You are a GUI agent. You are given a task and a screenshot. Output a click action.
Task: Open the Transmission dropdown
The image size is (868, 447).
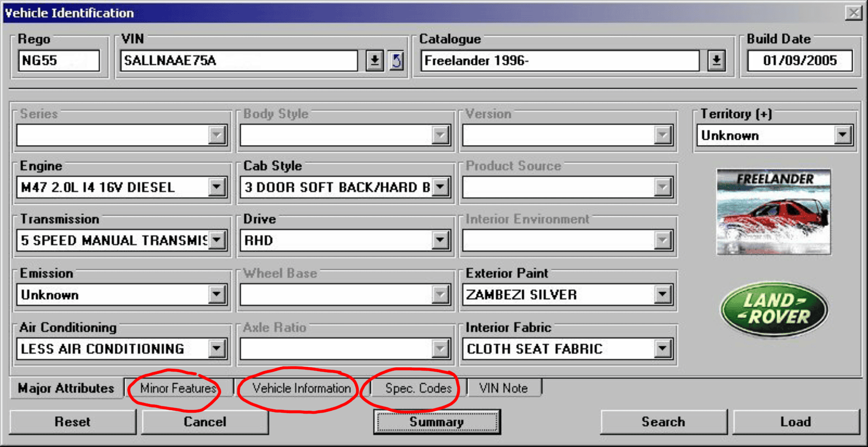pos(217,240)
